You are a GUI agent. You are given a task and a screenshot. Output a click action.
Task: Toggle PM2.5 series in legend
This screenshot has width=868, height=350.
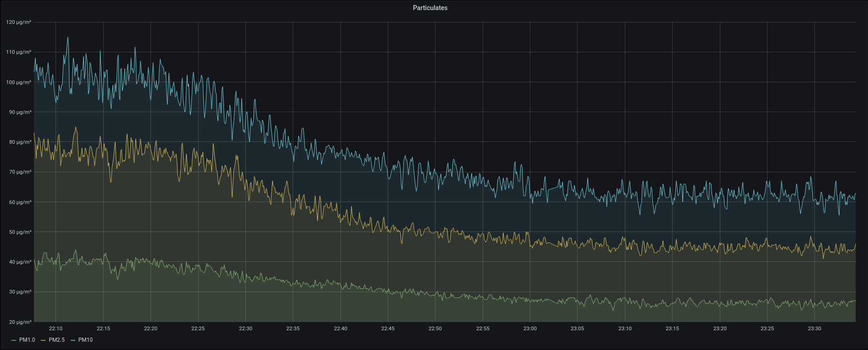tap(56, 340)
